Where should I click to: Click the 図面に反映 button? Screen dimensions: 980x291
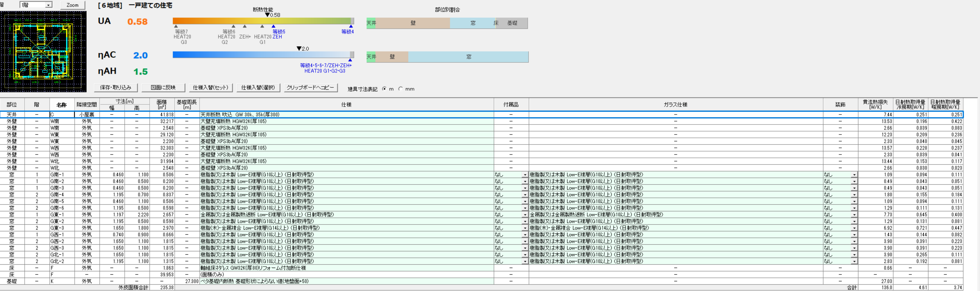pyautogui.click(x=163, y=87)
